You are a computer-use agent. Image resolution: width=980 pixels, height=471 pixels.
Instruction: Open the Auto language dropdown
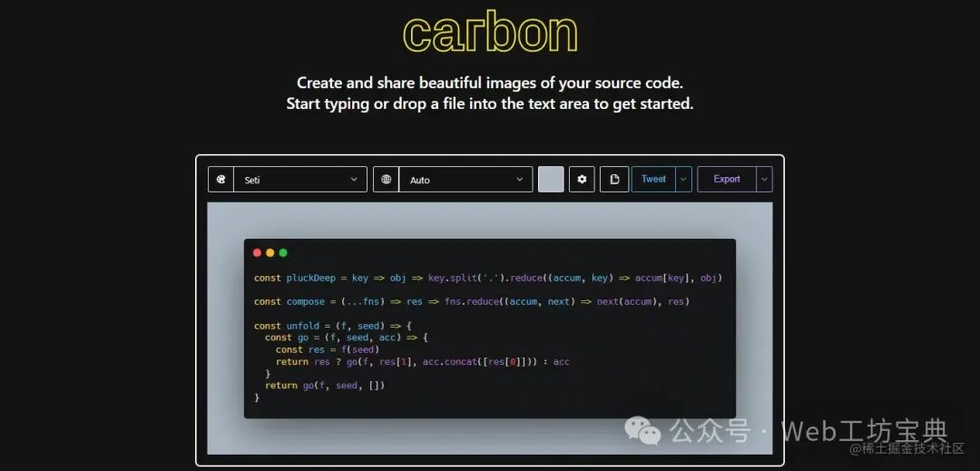click(x=465, y=180)
